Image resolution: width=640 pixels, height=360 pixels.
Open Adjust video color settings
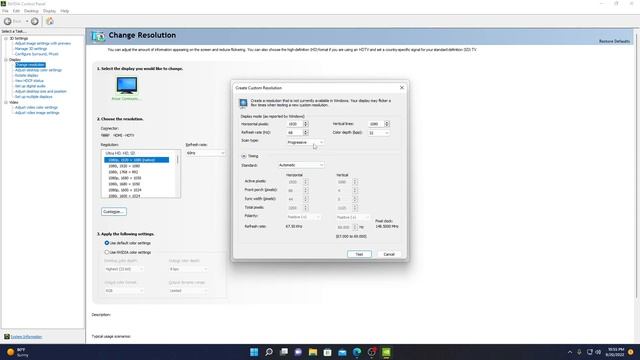click(36, 107)
